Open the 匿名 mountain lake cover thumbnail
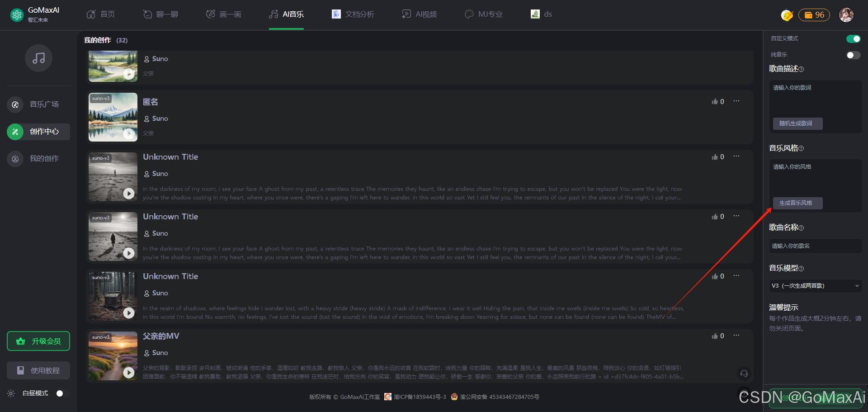 pyautogui.click(x=113, y=117)
